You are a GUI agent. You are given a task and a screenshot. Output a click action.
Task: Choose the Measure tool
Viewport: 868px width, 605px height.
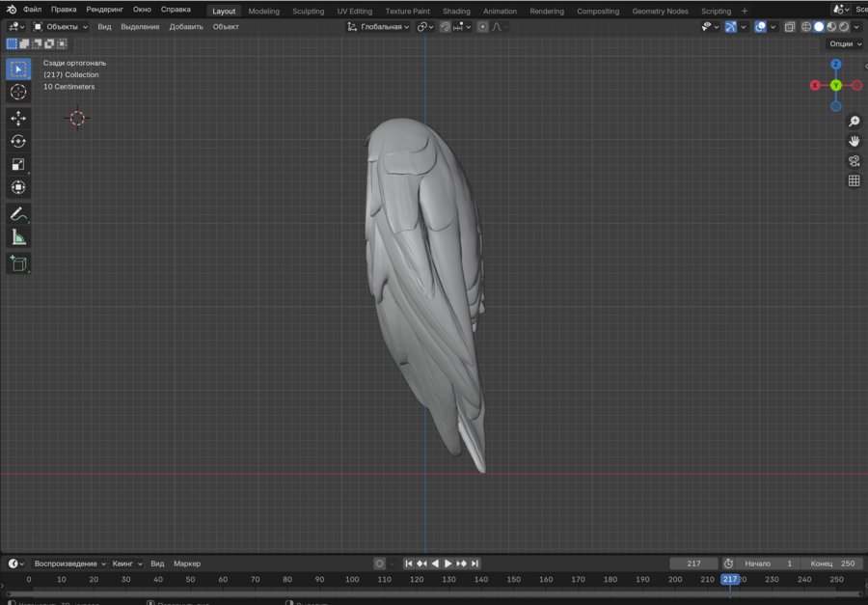point(18,237)
